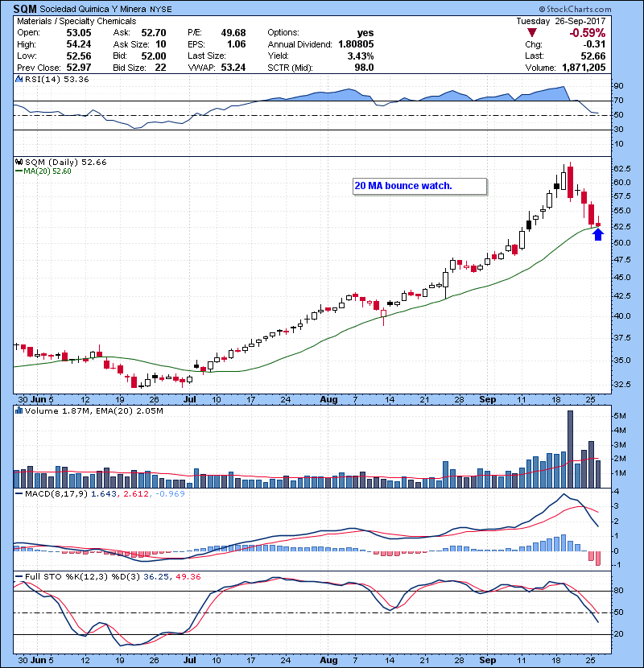Click the date Tuesday 26-Sep-2017
Image resolution: width=644 pixels, height=668 pixels.
[x=561, y=21]
